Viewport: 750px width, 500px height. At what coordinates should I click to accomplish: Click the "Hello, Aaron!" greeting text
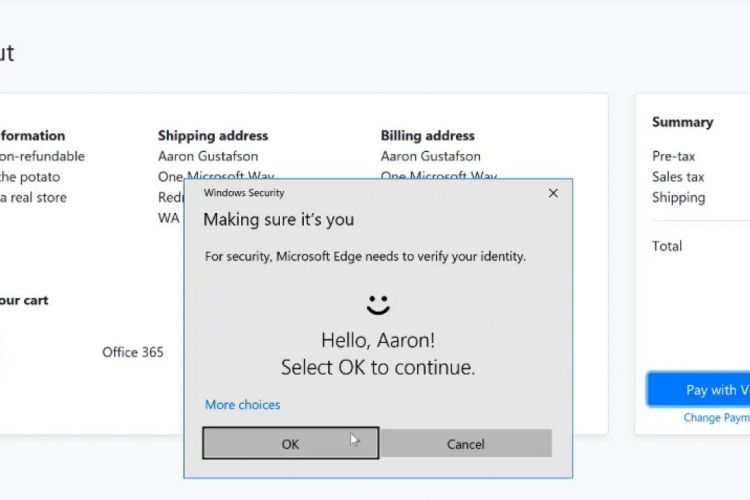click(x=378, y=340)
